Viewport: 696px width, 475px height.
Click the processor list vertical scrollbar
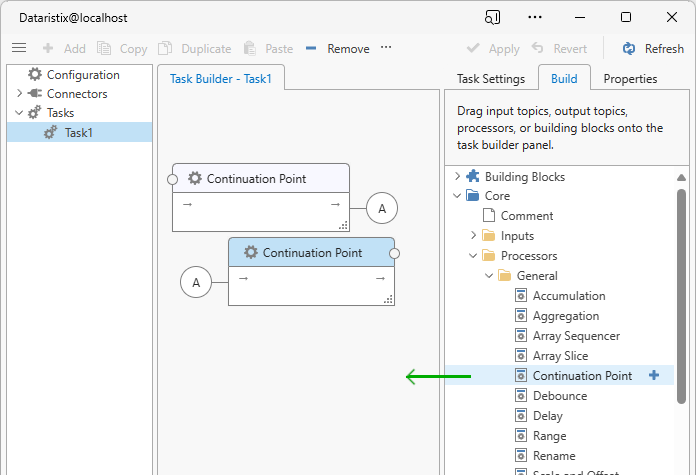point(682,300)
